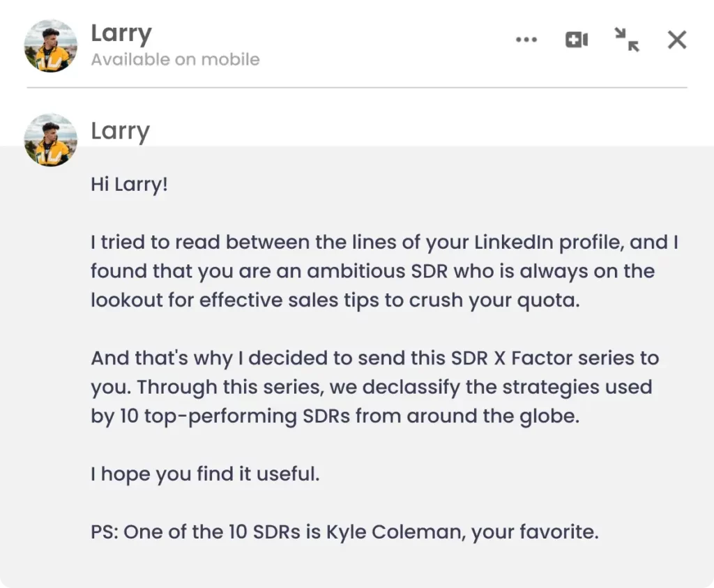Image resolution: width=714 pixels, height=588 pixels.
Task: Open Larry's name in the chat header
Action: (x=121, y=33)
